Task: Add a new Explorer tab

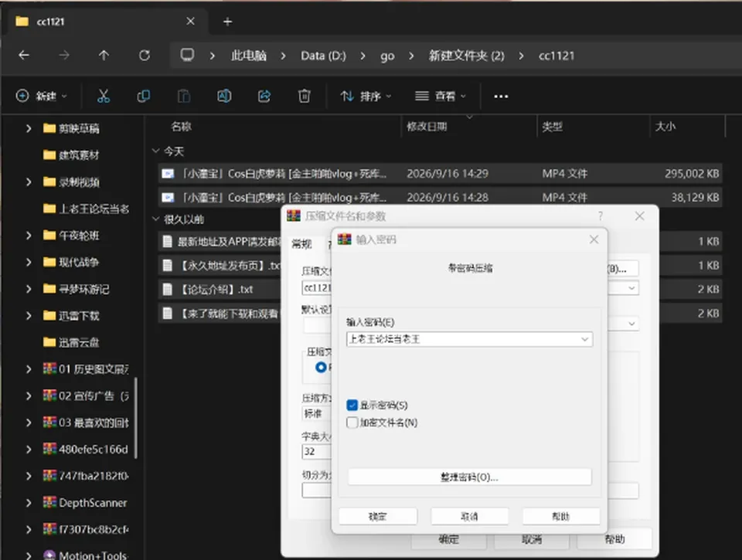Action: (x=227, y=22)
